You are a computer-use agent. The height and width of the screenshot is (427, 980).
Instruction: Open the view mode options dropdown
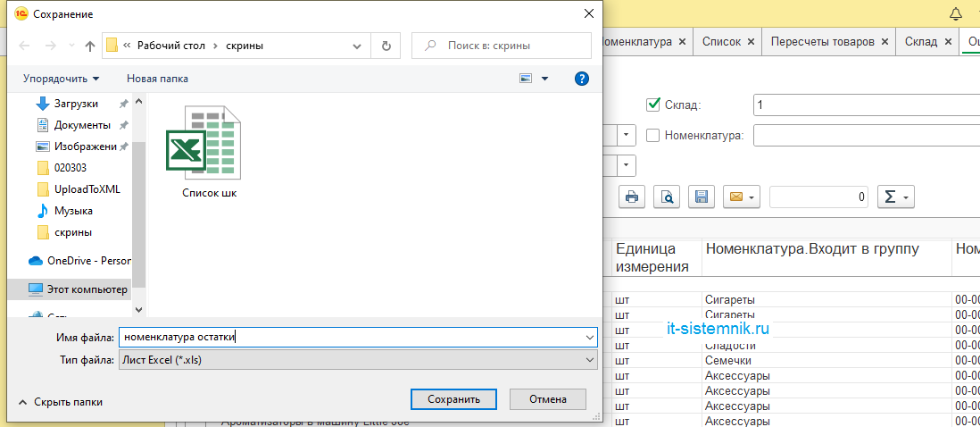pyautogui.click(x=544, y=79)
